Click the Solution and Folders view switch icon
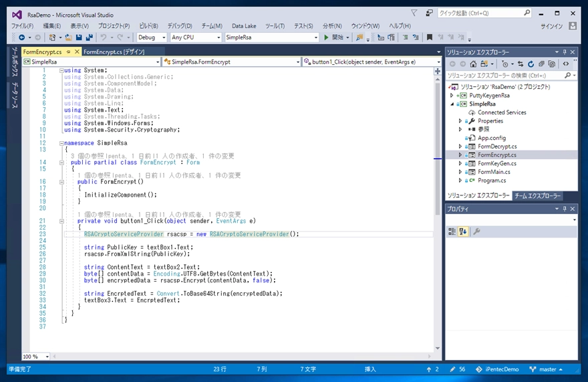The image size is (588, 382). tap(484, 64)
